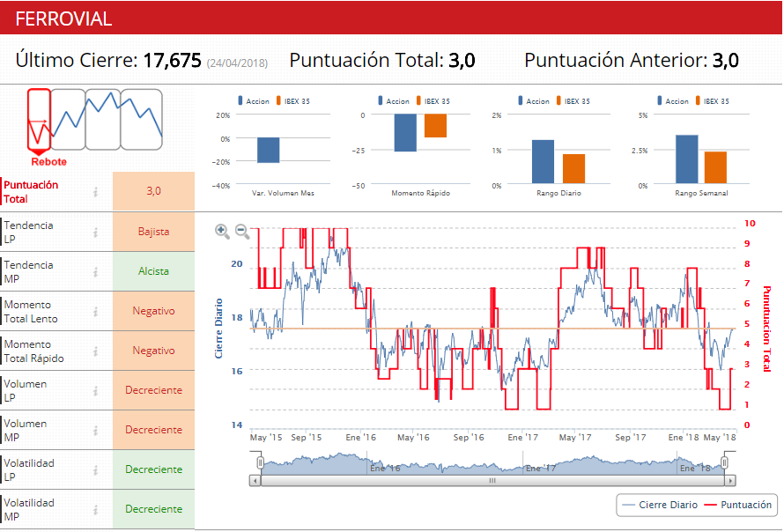Open info icon for Volatilidad MP
This screenshot has width=784, height=532.
pyautogui.click(x=95, y=509)
